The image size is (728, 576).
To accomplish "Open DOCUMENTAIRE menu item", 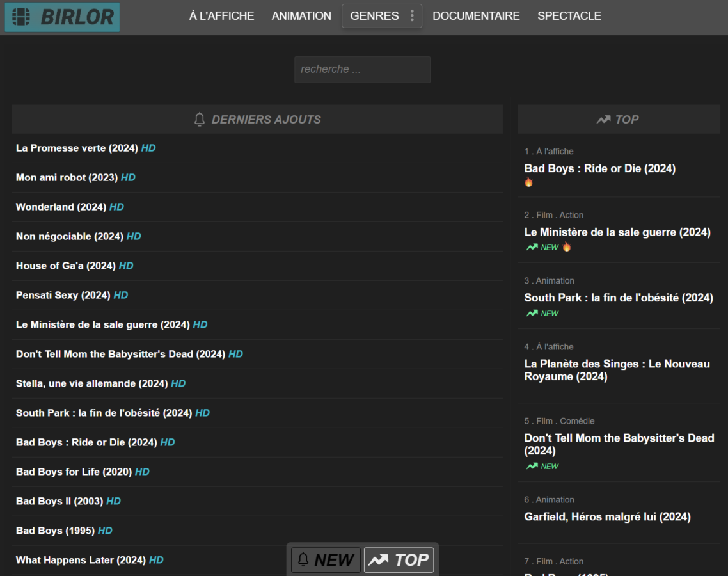I will coord(476,16).
